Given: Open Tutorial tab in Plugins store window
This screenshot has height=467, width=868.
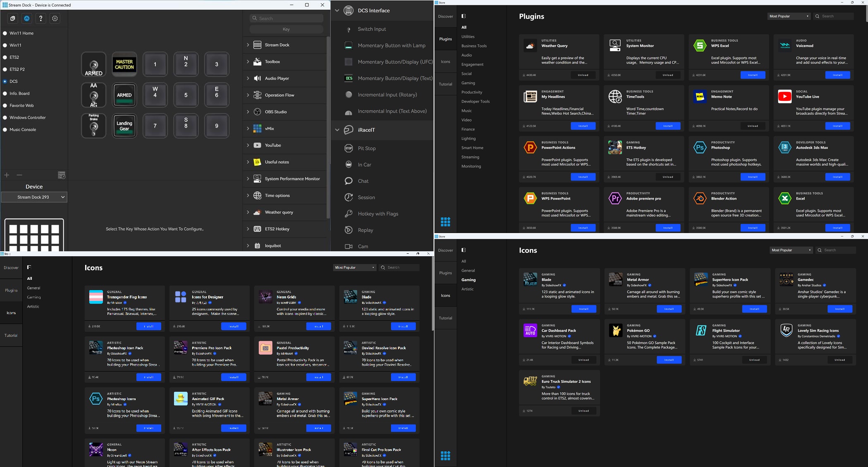Looking at the screenshot, I should point(446,84).
